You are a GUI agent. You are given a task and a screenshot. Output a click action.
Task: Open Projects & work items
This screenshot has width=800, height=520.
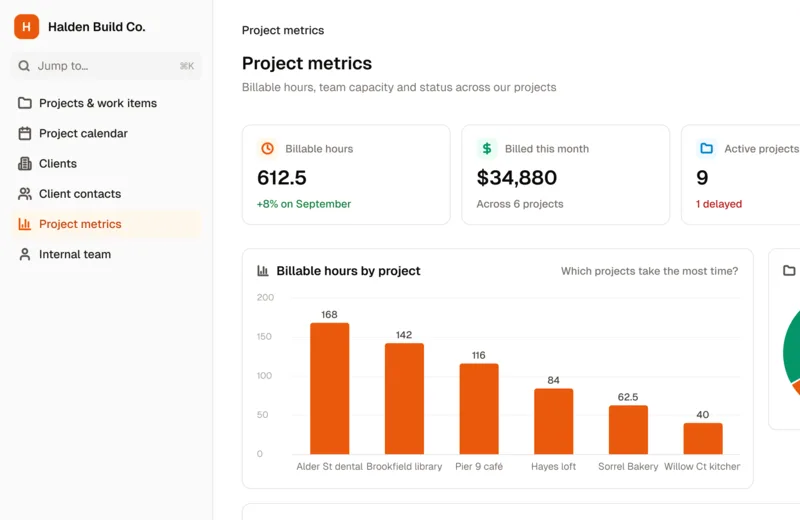pyautogui.click(x=106, y=103)
